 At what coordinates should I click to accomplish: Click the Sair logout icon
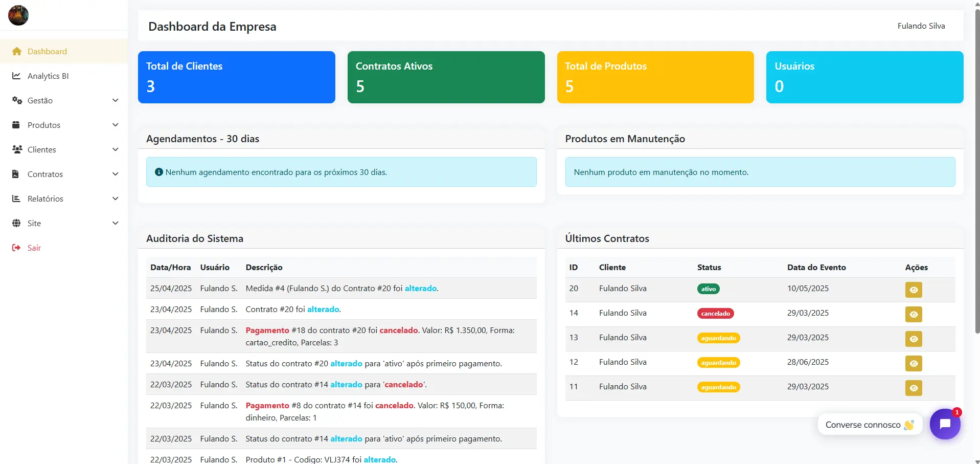coord(16,248)
